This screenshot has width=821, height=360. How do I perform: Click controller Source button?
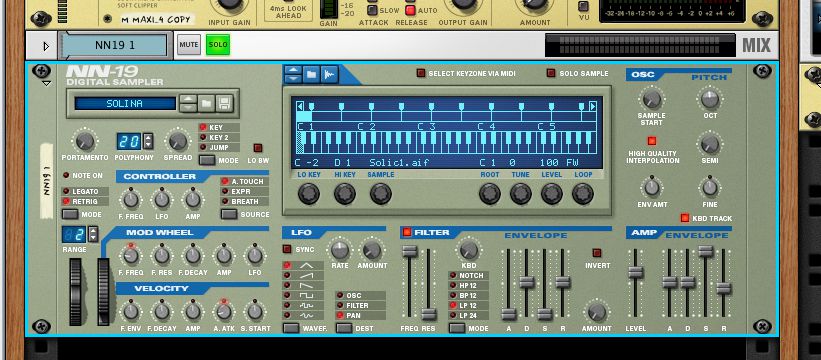coord(229,214)
